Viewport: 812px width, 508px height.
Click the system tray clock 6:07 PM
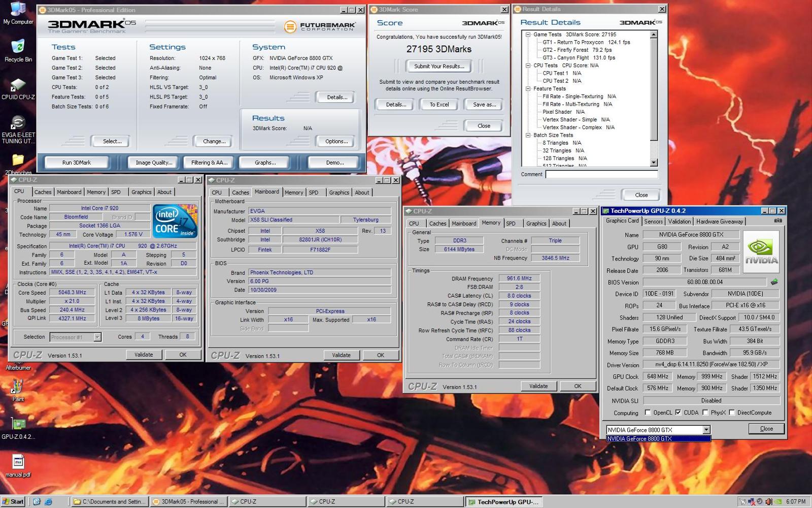point(795,501)
